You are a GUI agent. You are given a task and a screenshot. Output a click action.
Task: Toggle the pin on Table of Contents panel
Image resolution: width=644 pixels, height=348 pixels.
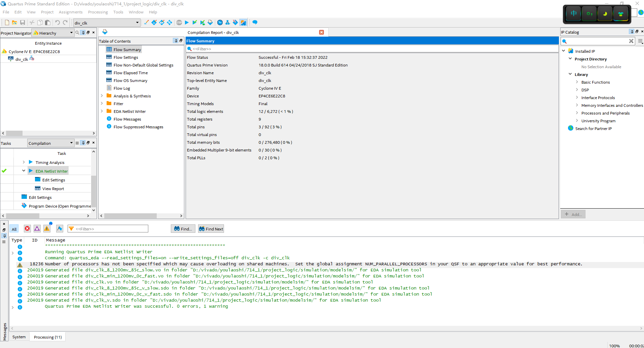point(176,41)
